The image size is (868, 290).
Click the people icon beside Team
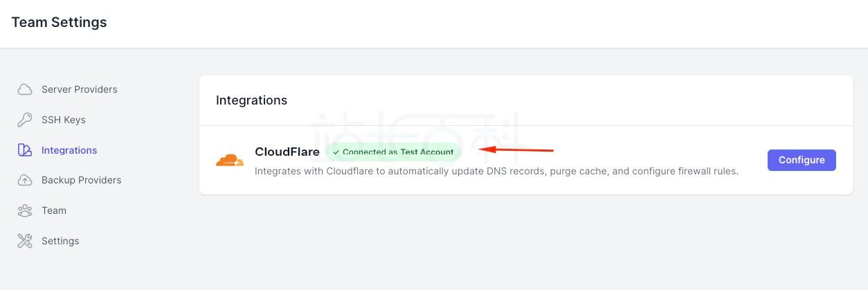25,210
